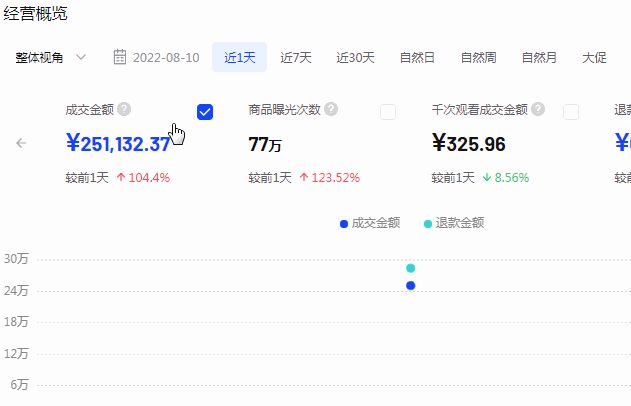Switch to 近30天 range
This screenshot has height=406, width=631.
pyautogui.click(x=355, y=58)
